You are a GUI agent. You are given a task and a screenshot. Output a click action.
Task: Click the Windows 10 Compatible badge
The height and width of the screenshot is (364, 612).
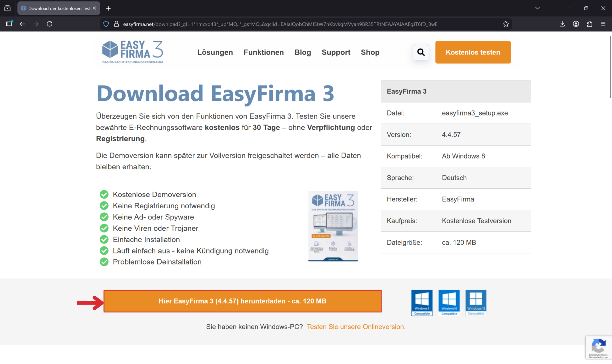click(x=449, y=303)
